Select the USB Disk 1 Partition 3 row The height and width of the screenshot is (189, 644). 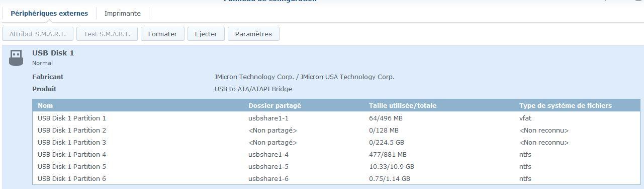[x=336, y=142]
